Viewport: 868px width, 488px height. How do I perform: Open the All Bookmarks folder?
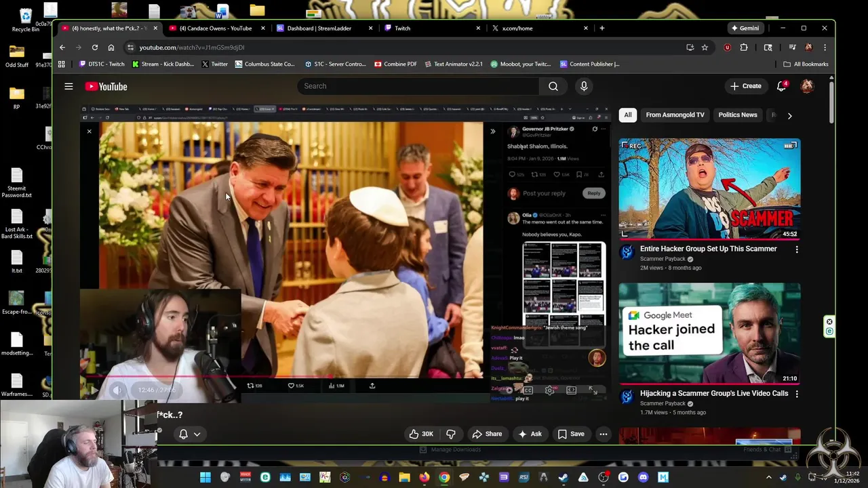[806, 64]
